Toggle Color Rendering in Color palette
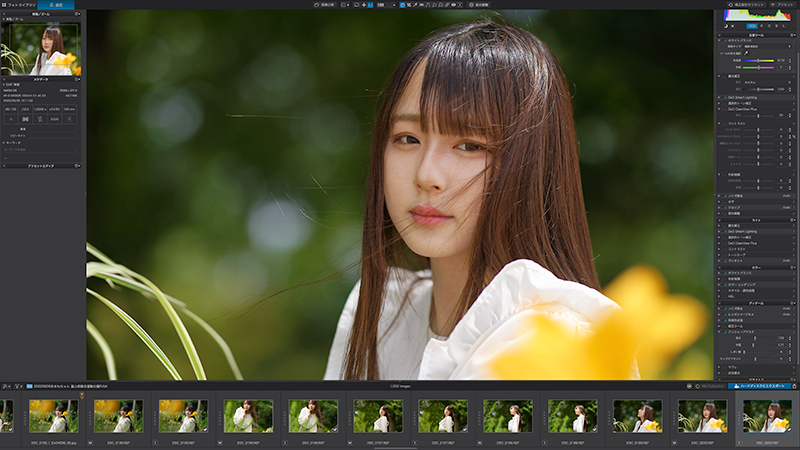This screenshot has height=450, width=800. 725,285
